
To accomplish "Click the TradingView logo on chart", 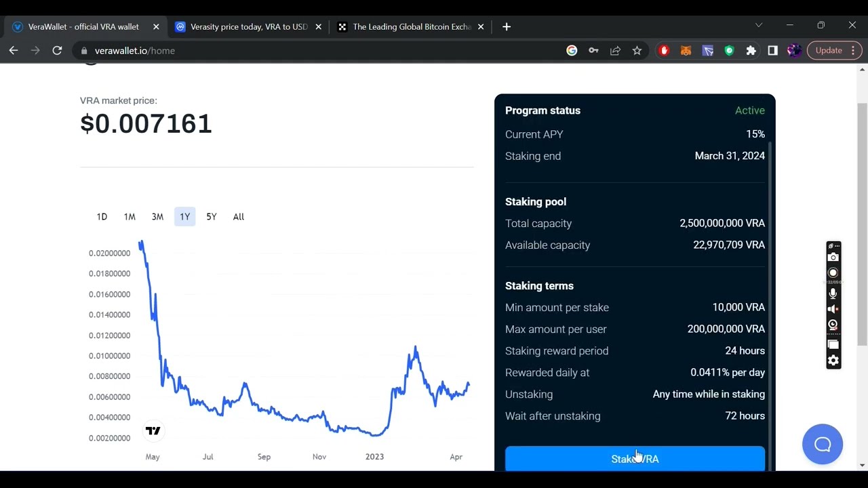I will [153, 430].
